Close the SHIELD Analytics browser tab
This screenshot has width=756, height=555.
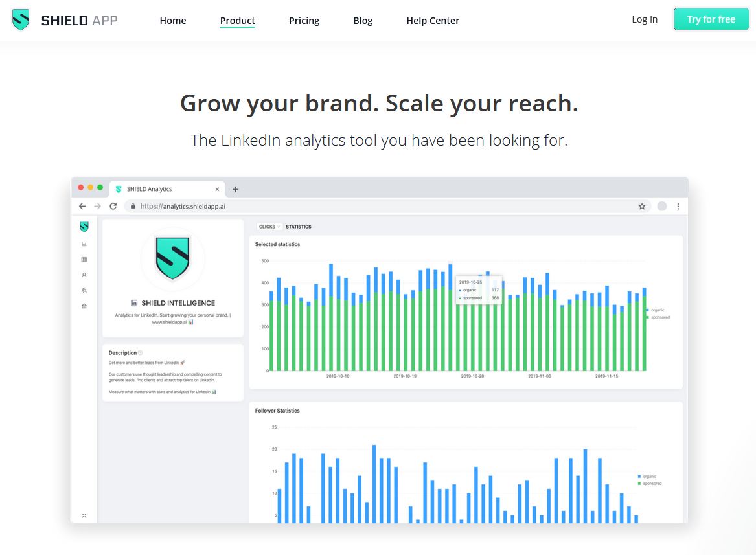click(x=217, y=189)
